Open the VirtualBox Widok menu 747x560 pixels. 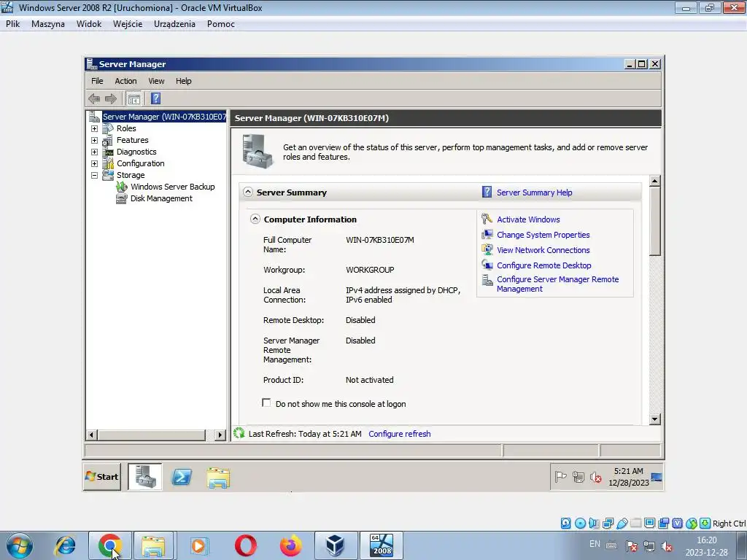(89, 24)
